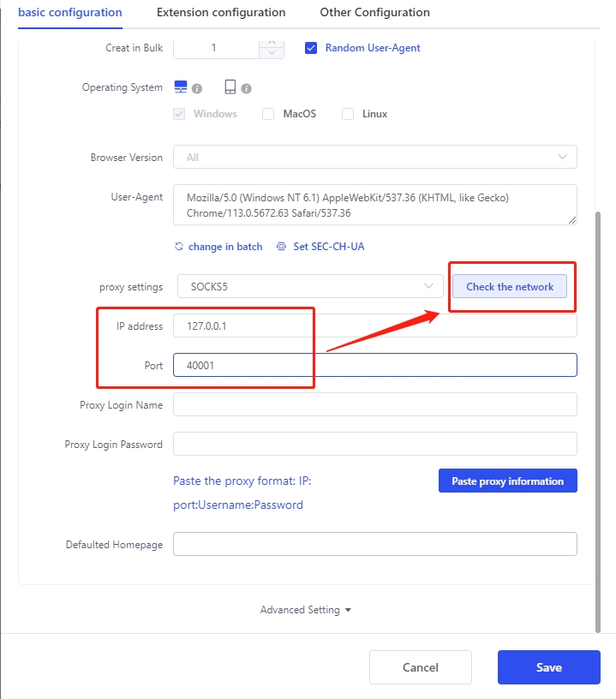Enable the MacOS checkbox
Viewport: 616px width, 699px height.
pyautogui.click(x=268, y=114)
